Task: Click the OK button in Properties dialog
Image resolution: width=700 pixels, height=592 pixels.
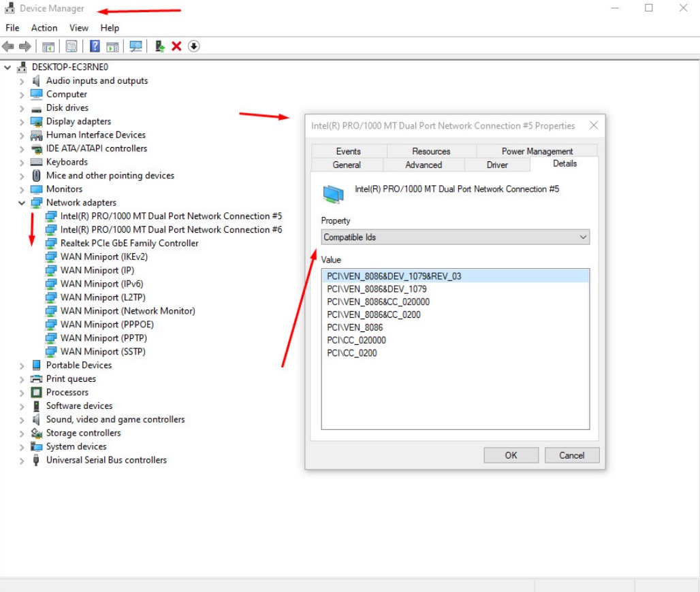Action: 511,455
